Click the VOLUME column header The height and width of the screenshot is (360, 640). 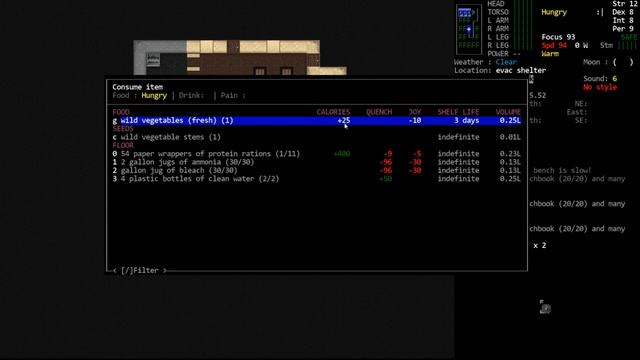pyautogui.click(x=508, y=112)
